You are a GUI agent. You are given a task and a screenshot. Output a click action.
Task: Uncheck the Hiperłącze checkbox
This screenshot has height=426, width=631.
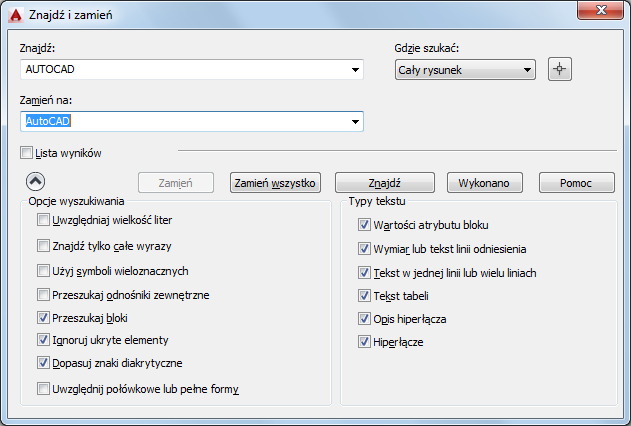(x=364, y=342)
